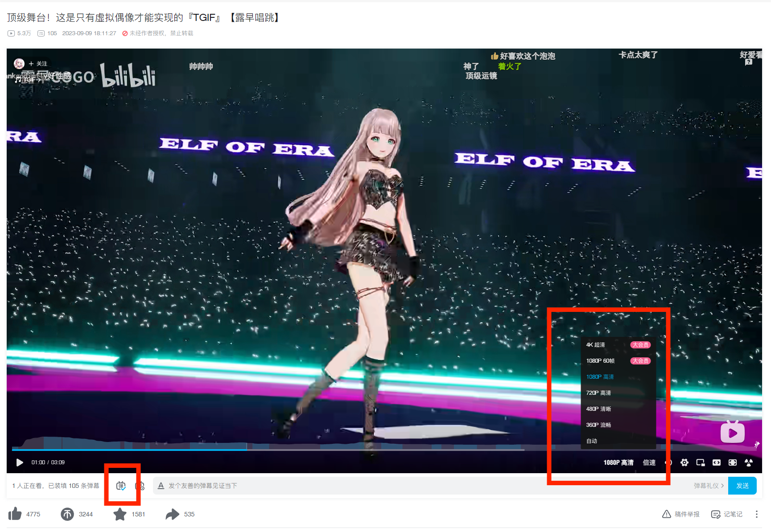
Task: Enable picture-in-picture mode icon
Action: pos(701,462)
